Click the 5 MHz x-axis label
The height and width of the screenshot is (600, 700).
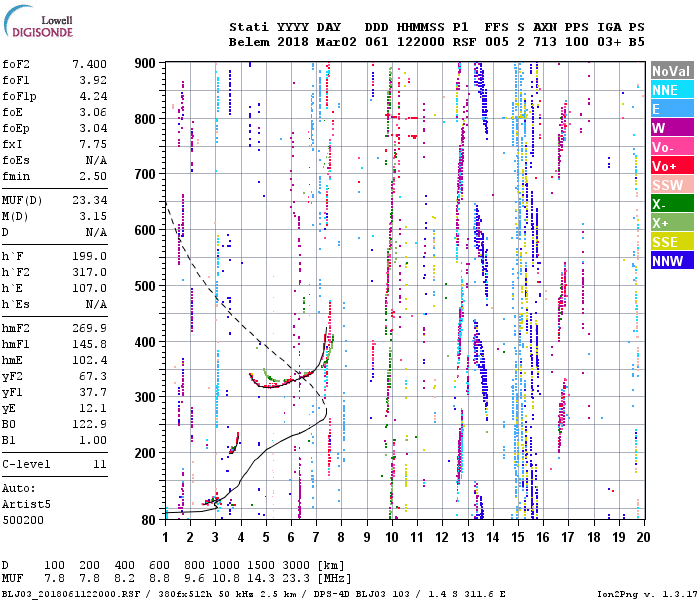pos(266,537)
